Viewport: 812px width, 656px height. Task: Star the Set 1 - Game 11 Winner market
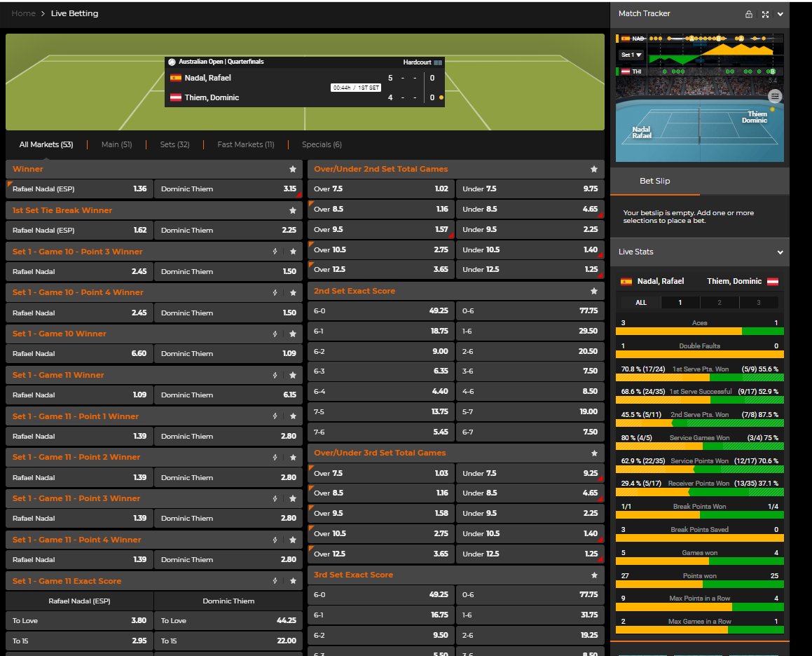click(x=293, y=375)
